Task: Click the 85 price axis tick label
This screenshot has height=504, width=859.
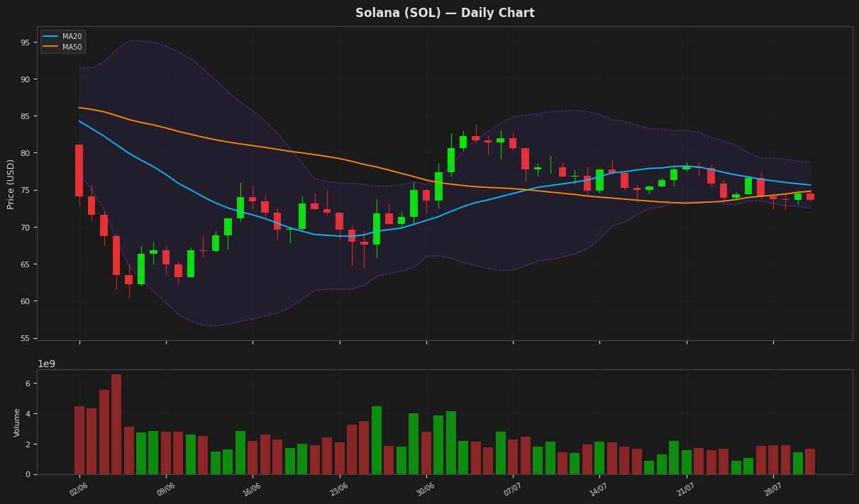Action: click(25, 116)
